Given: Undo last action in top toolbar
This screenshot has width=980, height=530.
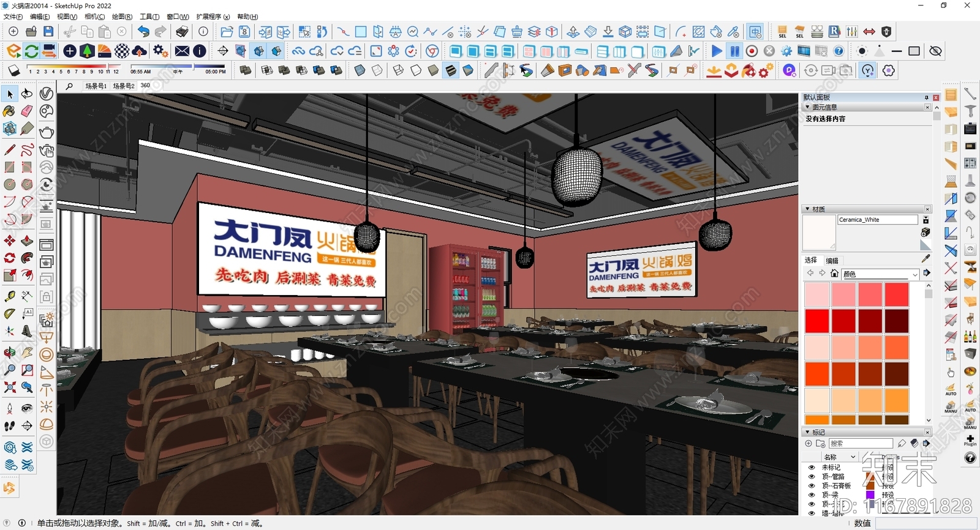Looking at the screenshot, I should [x=143, y=31].
